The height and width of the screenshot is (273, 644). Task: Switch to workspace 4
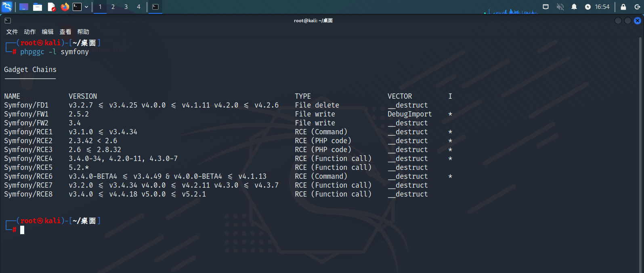(x=138, y=7)
